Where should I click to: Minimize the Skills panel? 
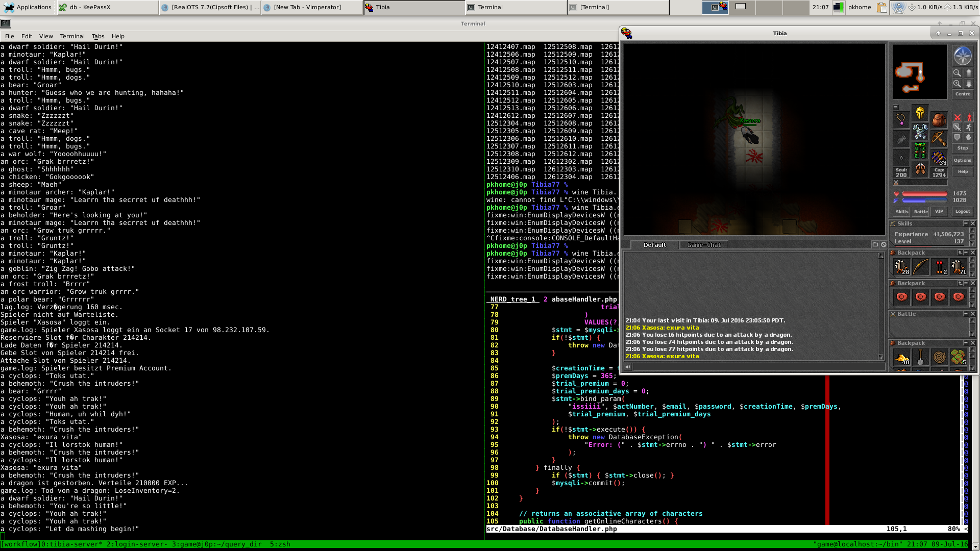tap(966, 223)
